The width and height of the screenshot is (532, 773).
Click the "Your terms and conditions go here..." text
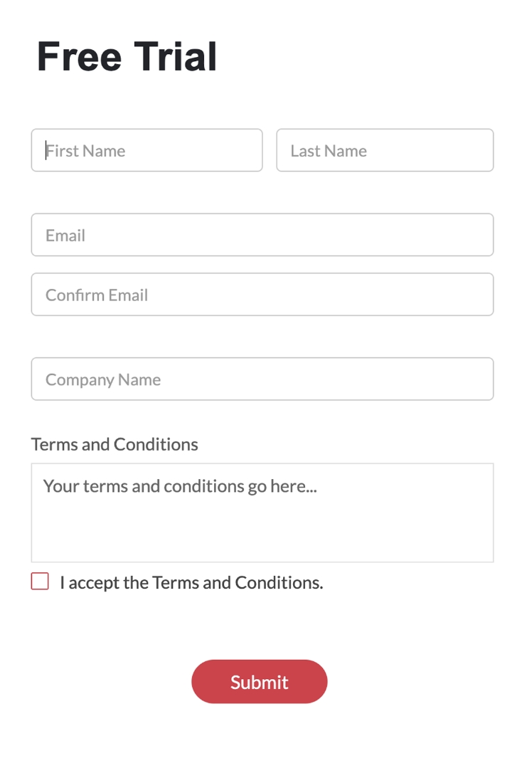tap(180, 486)
